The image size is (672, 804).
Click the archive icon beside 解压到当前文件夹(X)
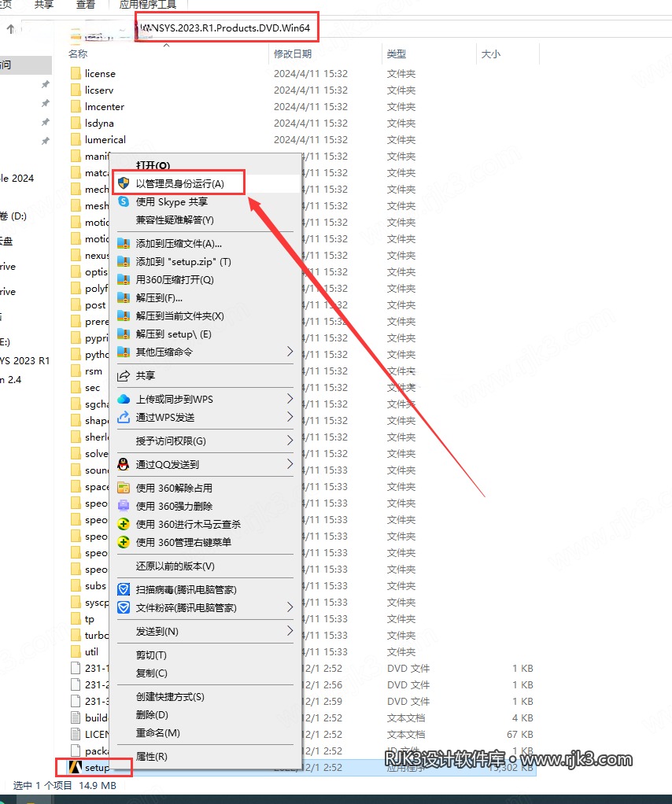coord(124,316)
